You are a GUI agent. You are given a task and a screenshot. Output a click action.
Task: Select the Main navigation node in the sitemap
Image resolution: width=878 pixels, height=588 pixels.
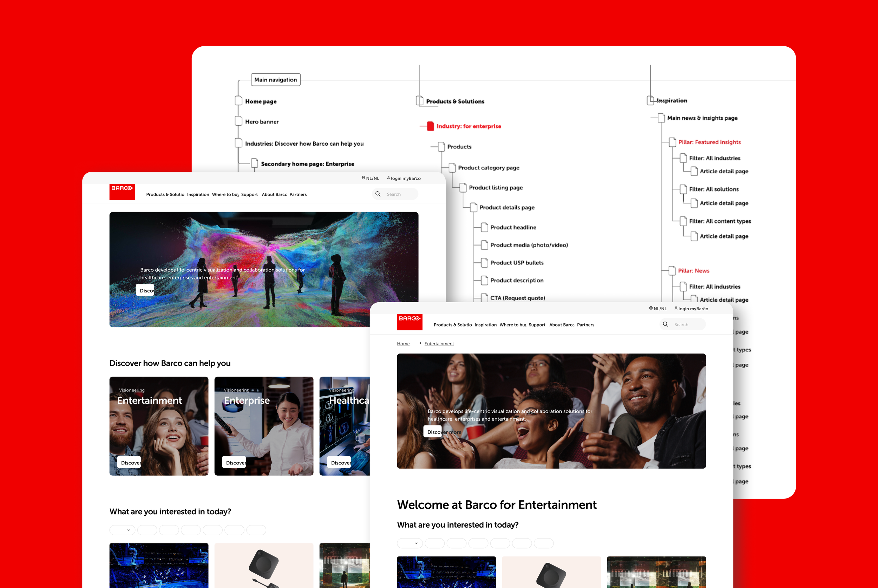(x=276, y=79)
